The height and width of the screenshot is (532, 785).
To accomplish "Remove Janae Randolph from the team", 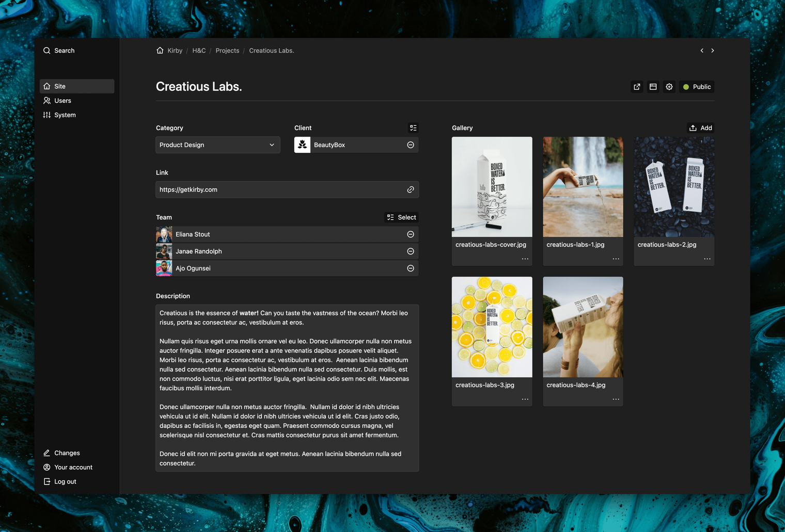I will [411, 251].
